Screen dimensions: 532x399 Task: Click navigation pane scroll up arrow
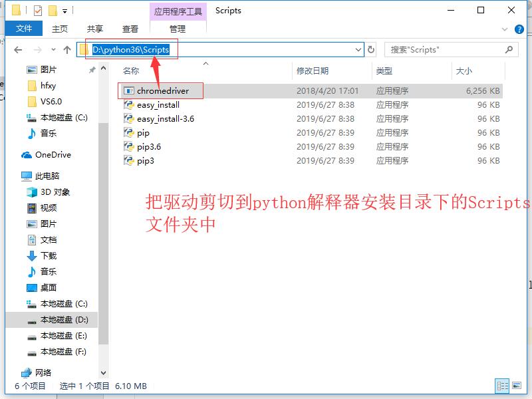tap(104, 68)
